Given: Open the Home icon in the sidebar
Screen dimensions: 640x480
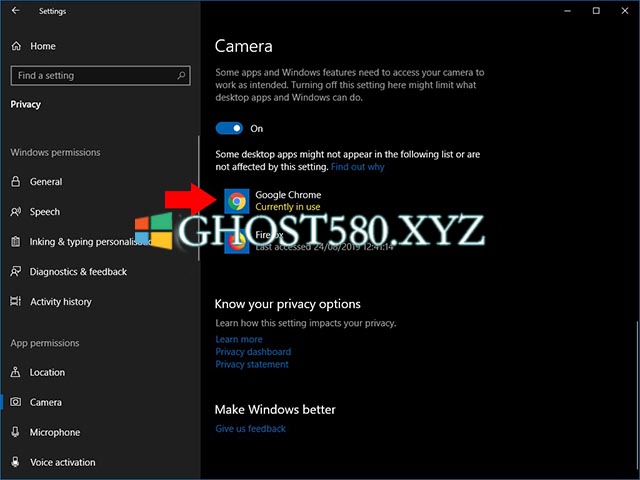Looking at the screenshot, I should coord(16,46).
